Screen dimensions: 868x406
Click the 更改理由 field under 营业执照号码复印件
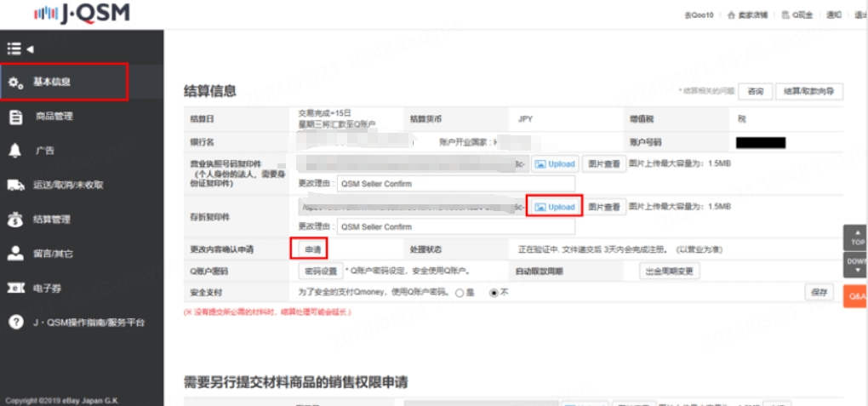click(x=456, y=183)
